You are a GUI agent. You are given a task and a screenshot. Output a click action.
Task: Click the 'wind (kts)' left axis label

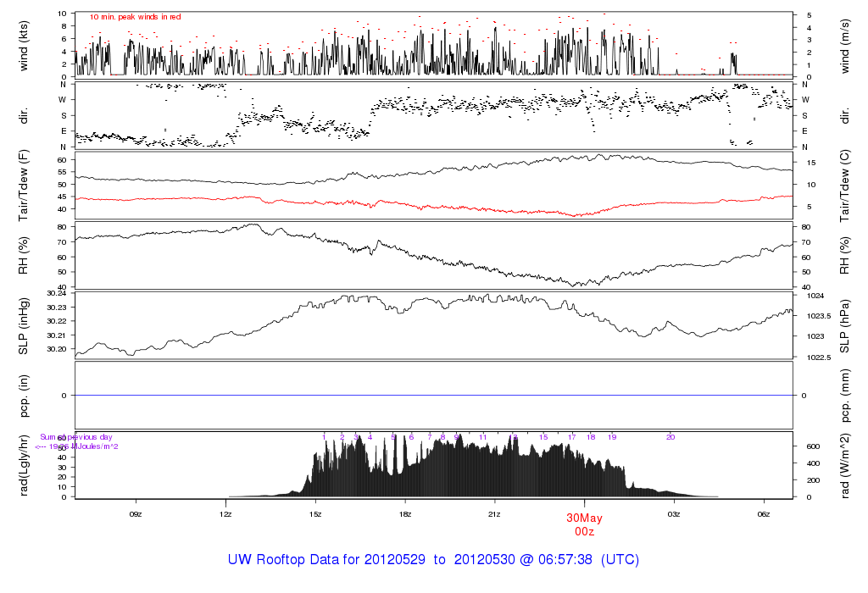(23, 47)
